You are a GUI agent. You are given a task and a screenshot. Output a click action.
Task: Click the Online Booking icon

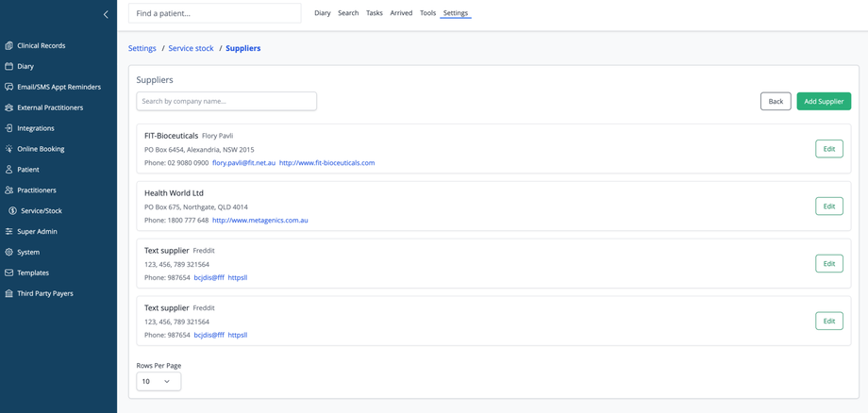tap(9, 149)
